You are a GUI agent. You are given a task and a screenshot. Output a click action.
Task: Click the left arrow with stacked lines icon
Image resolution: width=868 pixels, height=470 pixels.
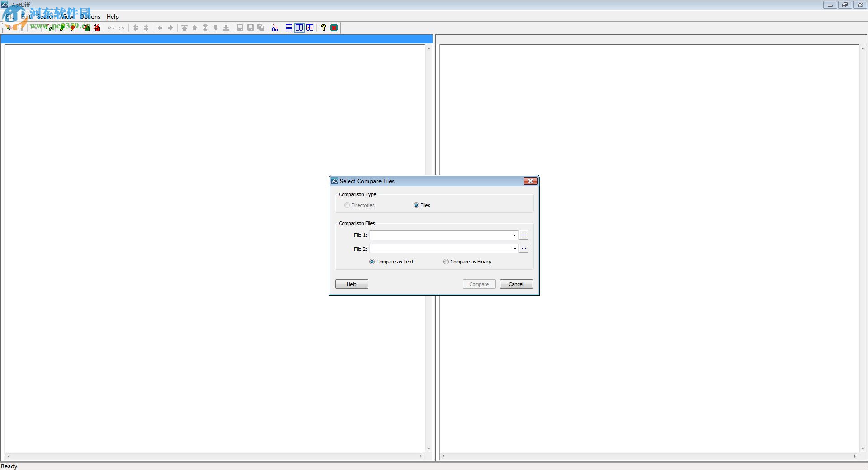[x=136, y=28]
